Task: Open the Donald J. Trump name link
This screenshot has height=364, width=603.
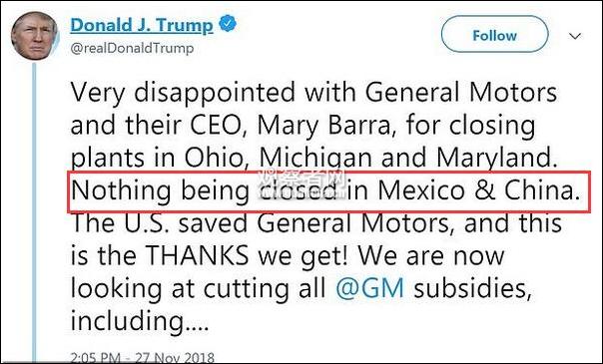Action: tap(142, 25)
